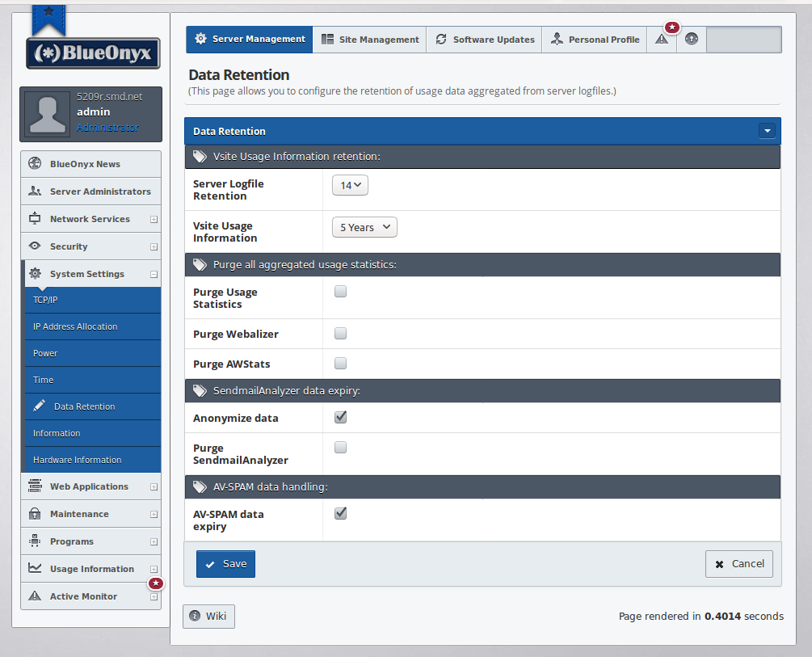Open TCP/IP under System Settings
The width and height of the screenshot is (812, 657).
pos(93,300)
